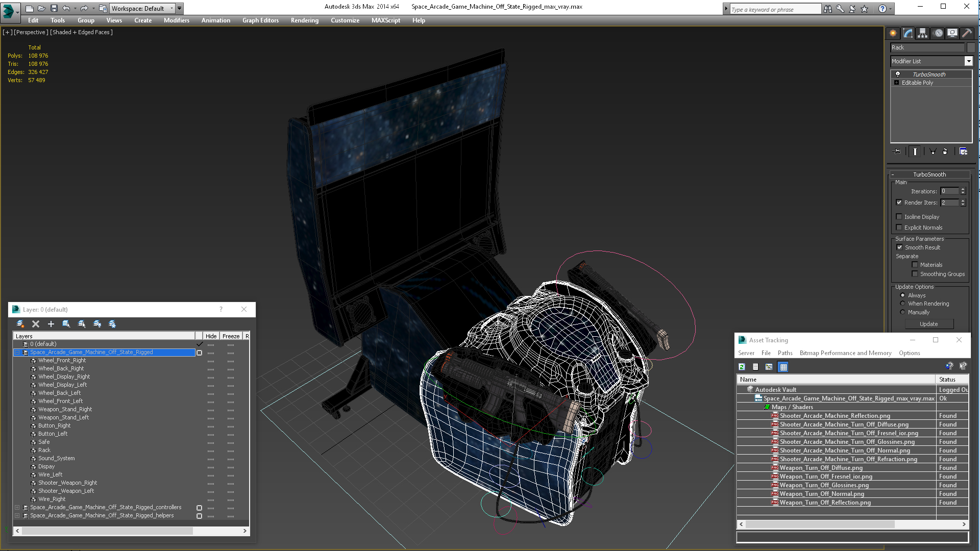Image resolution: width=980 pixels, height=551 pixels.
Task: Click Remove Modifier trash icon
Action: [945, 152]
